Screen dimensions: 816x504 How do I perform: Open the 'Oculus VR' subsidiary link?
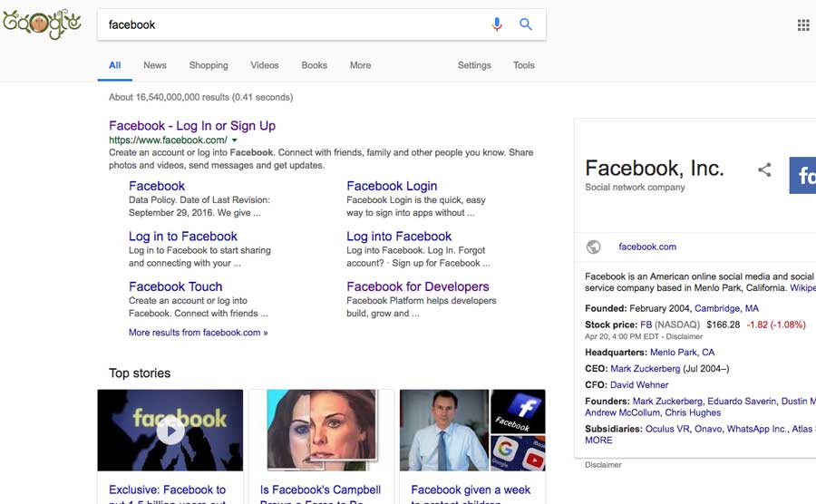[x=667, y=429]
